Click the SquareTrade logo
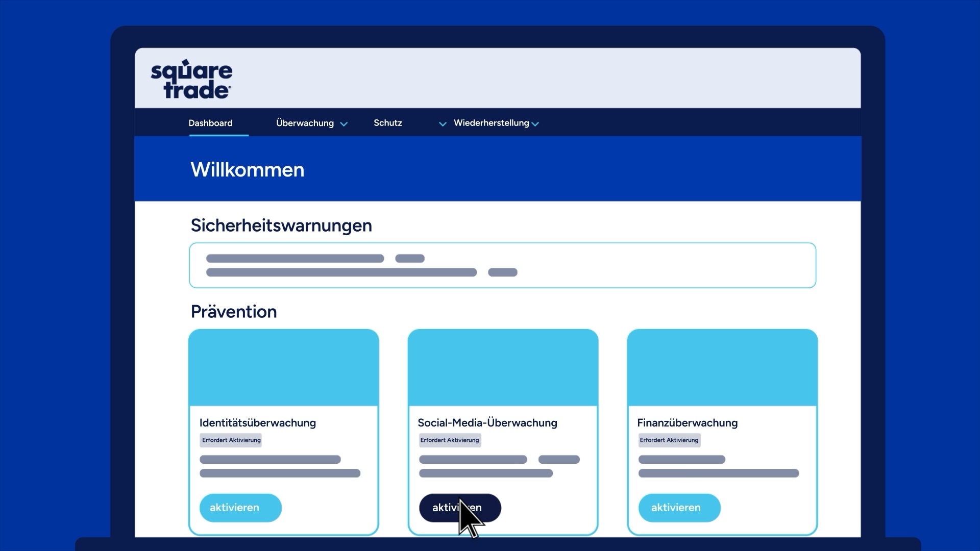980x551 pixels. (191, 79)
